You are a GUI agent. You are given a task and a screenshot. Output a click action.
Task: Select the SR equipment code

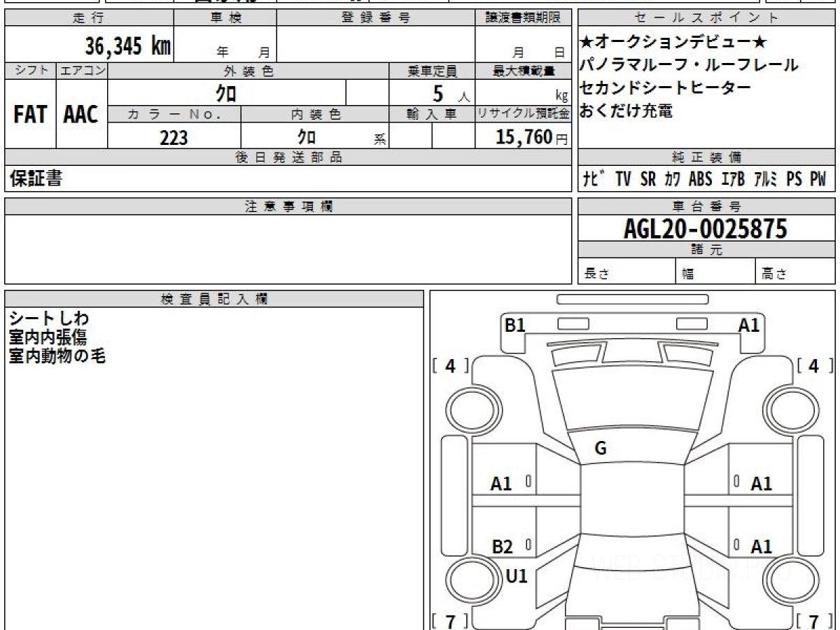coord(648,179)
